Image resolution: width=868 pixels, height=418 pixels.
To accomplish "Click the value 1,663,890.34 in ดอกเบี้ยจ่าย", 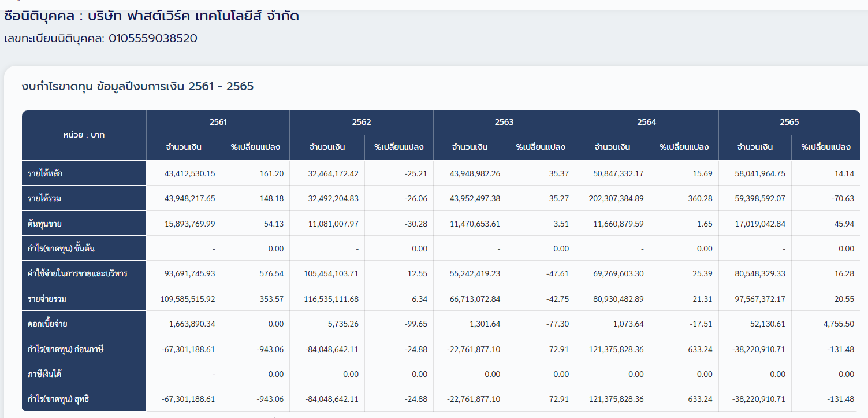I will pyautogui.click(x=192, y=324).
